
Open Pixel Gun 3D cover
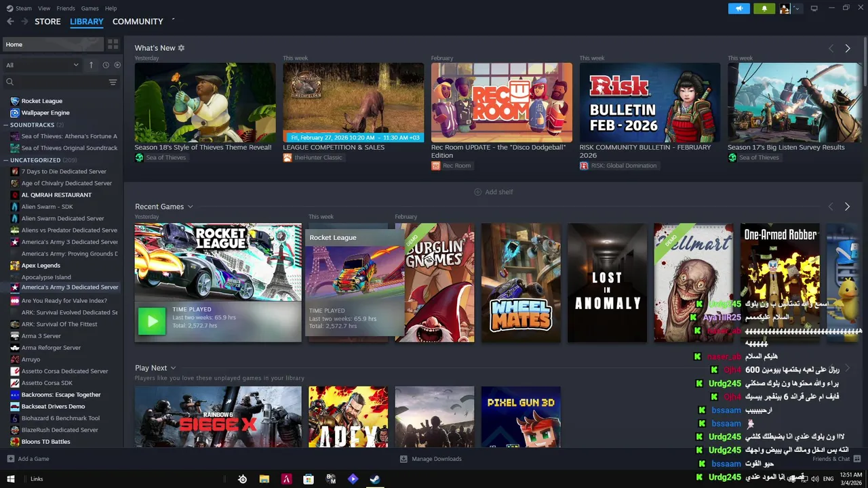pyautogui.click(x=521, y=417)
